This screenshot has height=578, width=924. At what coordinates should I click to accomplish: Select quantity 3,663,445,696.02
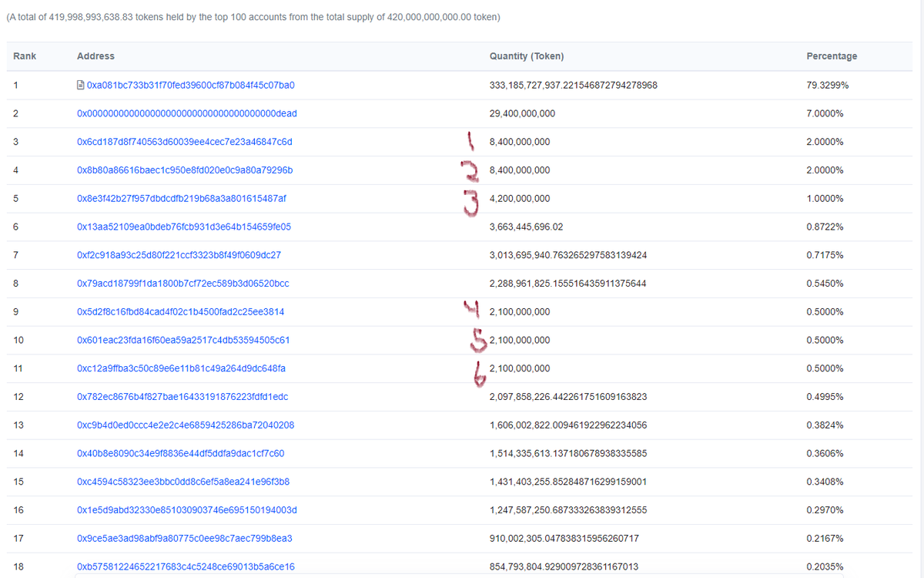[x=526, y=227]
